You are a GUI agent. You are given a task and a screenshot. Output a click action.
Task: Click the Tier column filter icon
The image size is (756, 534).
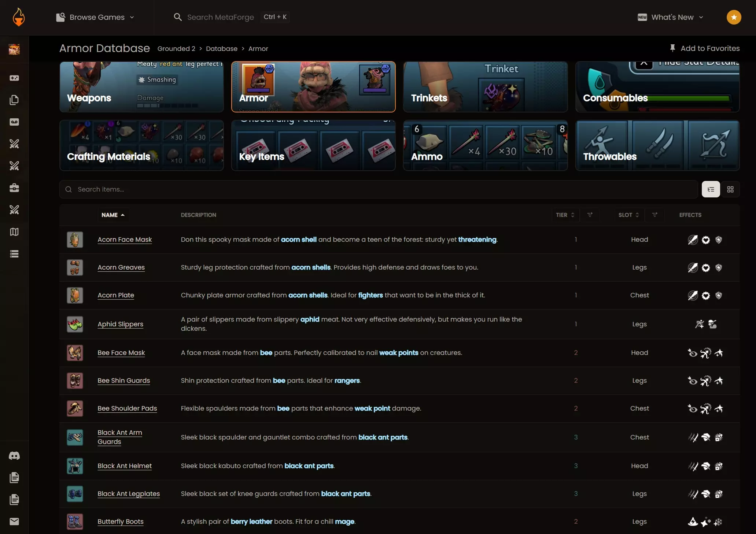pos(590,215)
